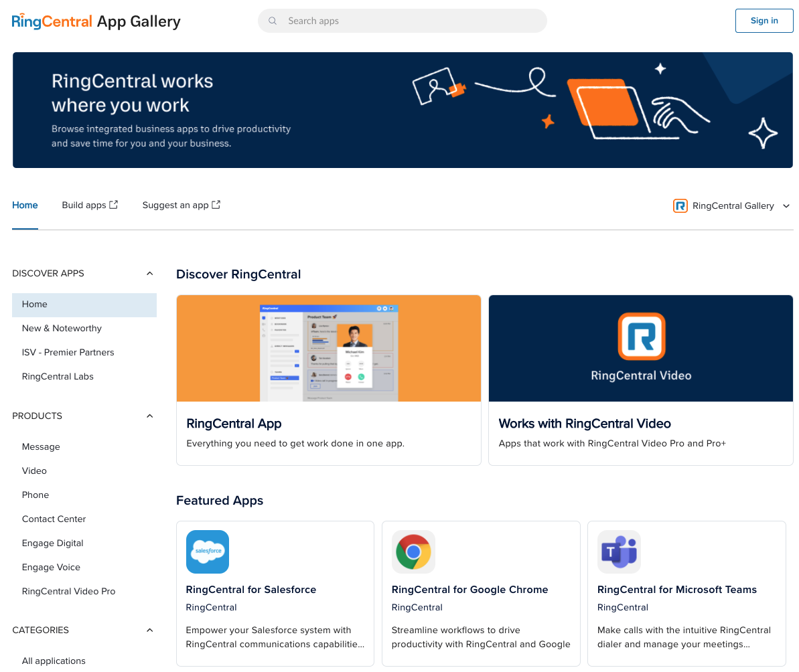Click the Featured Apps heading
The width and height of the screenshot is (799, 672).
[220, 501]
